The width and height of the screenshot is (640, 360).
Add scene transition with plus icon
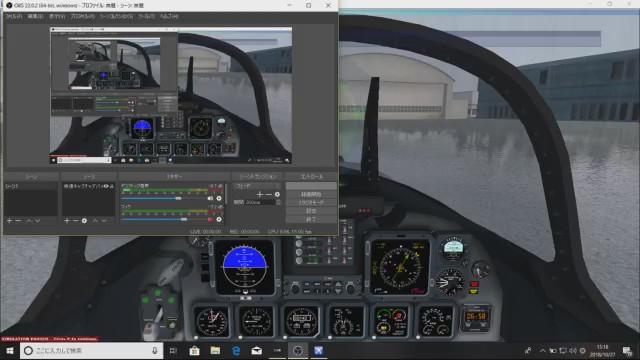[x=260, y=194]
